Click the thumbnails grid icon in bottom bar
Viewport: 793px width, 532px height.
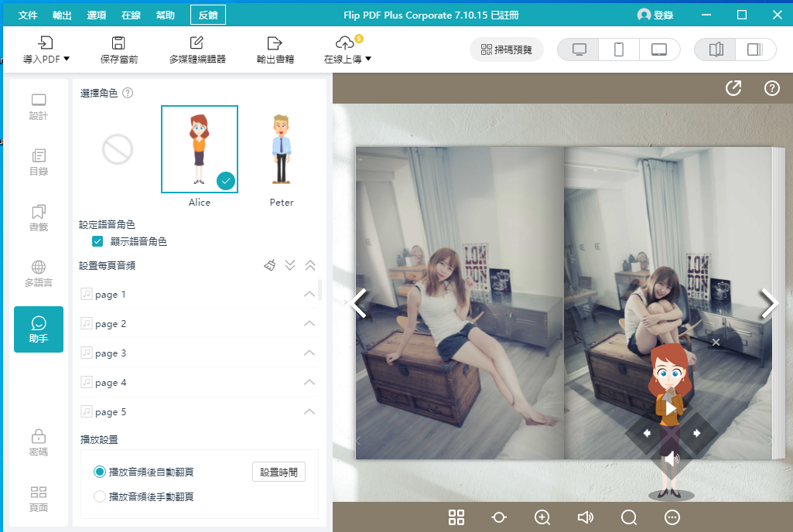tap(456, 517)
